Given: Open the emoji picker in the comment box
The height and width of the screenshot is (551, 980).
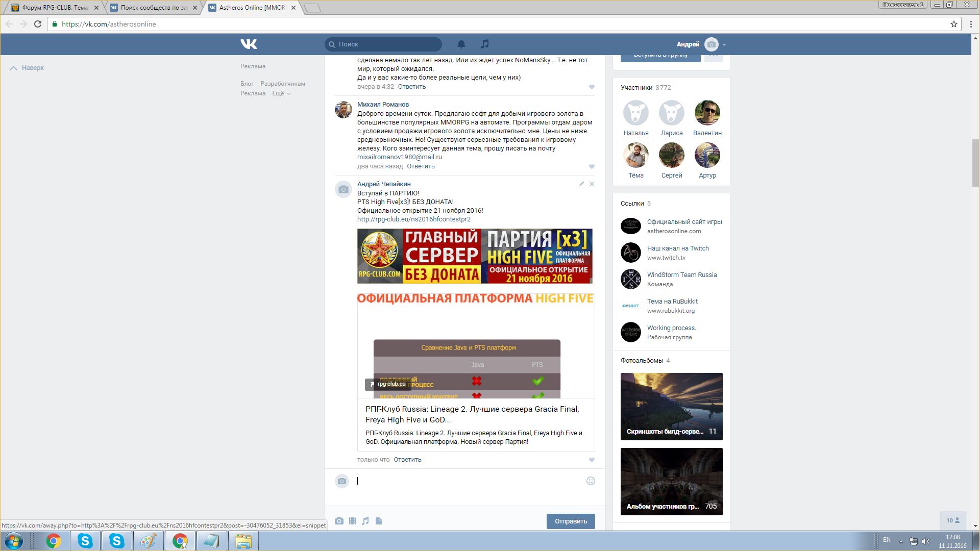Looking at the screenshot, I should [x=591, y=481].
